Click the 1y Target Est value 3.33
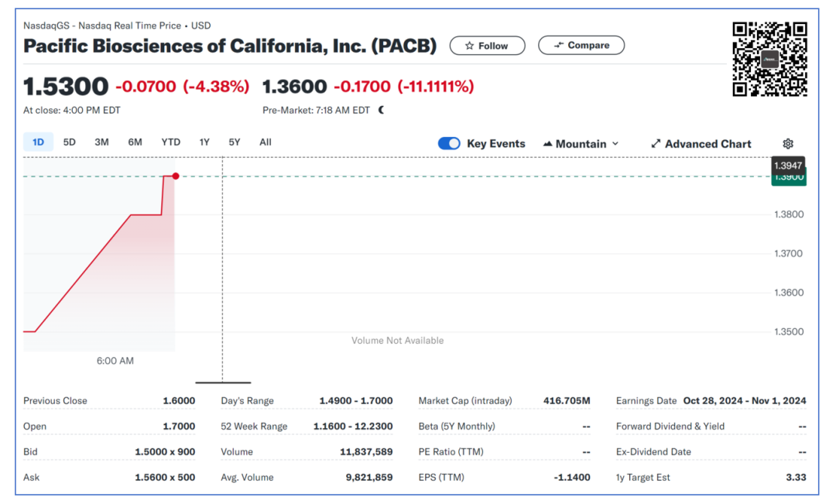Screen dimensions: 836x504 (796, 478)
